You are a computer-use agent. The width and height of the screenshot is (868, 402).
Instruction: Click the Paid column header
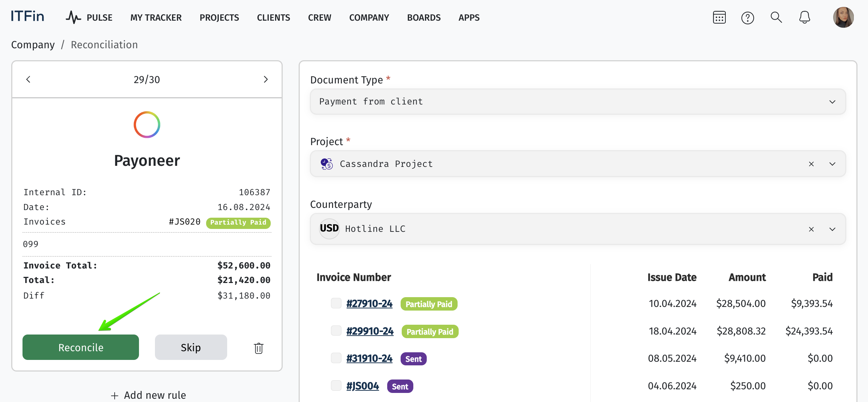click(x=823, y=278)
